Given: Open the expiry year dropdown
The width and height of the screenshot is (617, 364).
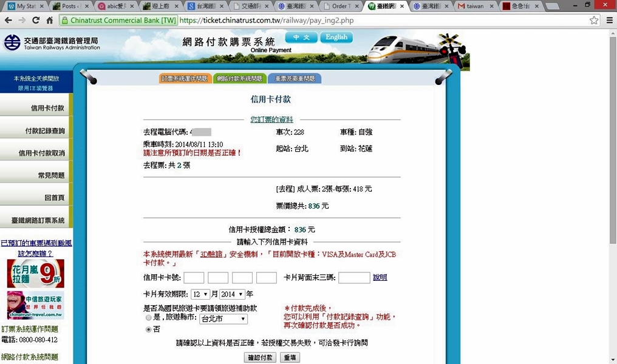Looking at the screenshot, I should [231, 294].
